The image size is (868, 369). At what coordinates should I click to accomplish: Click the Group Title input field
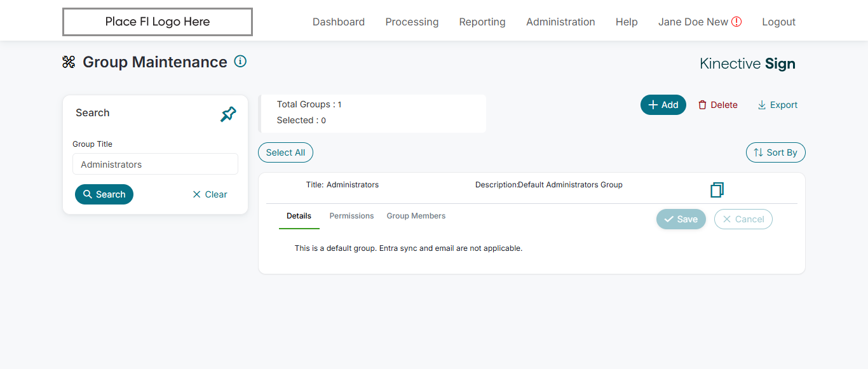pos(155,164)
